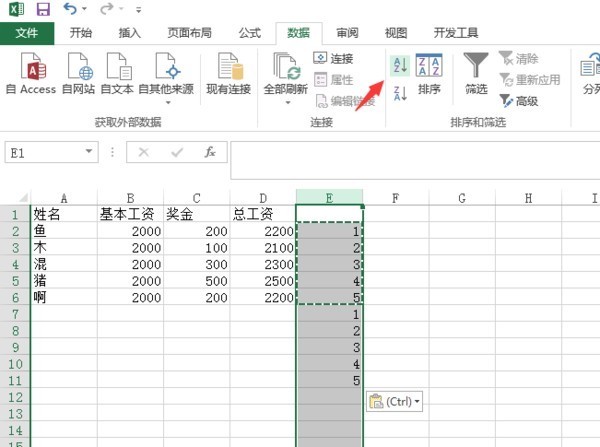The image size is (600, 447).
Task: Click cell containing 姓名
Action: click(x=64, y=214)
